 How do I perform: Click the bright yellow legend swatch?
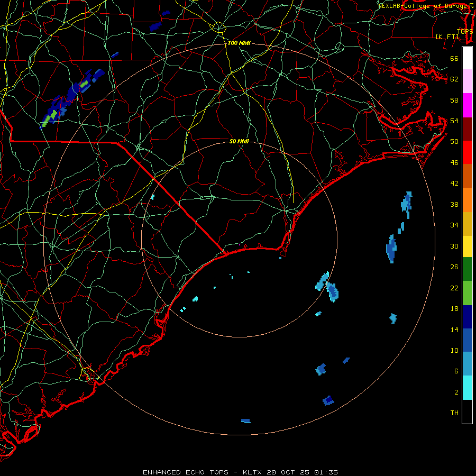point(467,246)
